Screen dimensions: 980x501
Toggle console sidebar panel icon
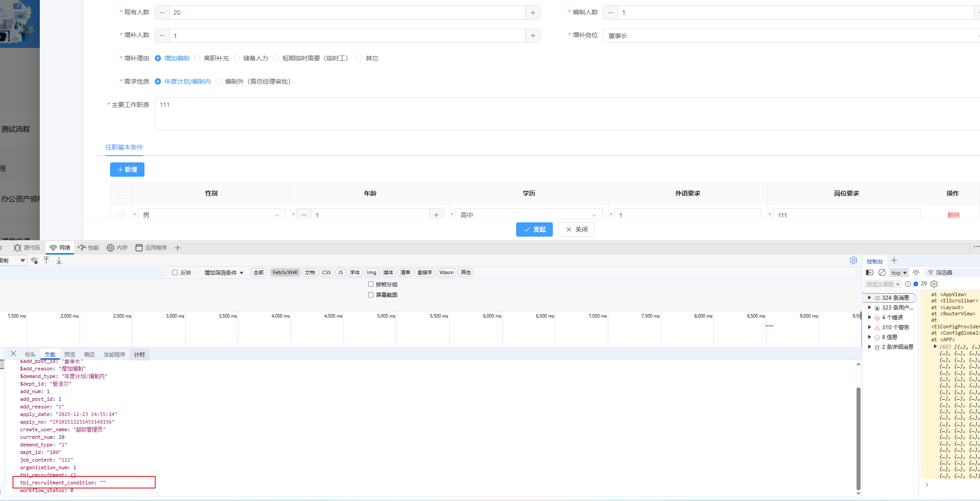coord(870,272)
